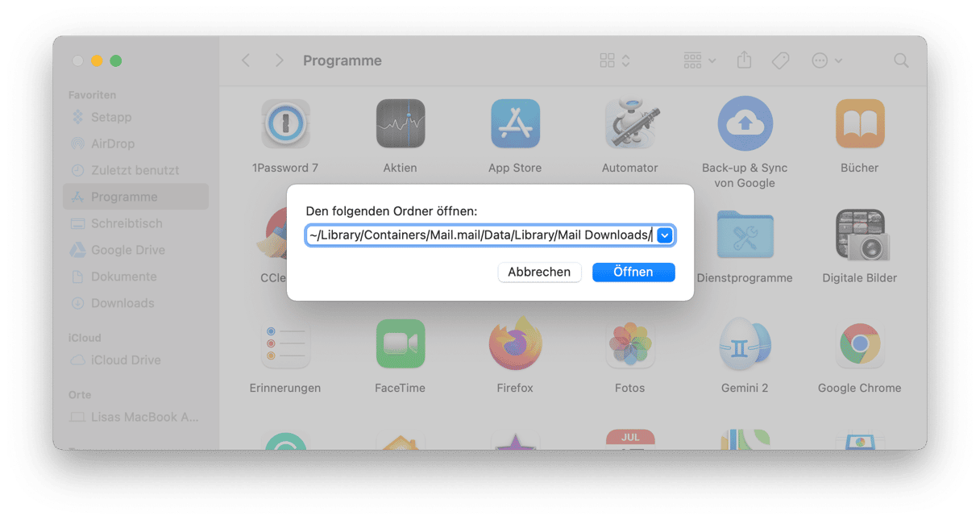
Task: Toggle the icon view switcher in toolbar
Action: pos(615,60)
